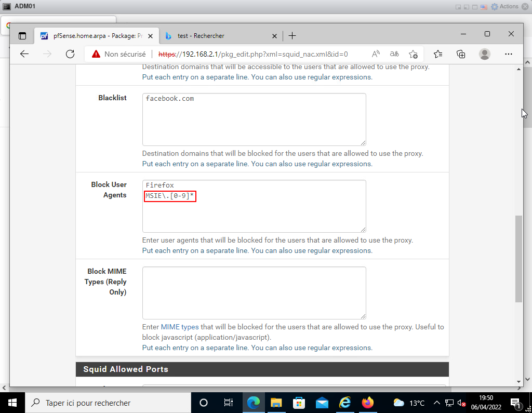532x413 pixels.
Task: Reload the page with the refresh icon
Action: 70,54
